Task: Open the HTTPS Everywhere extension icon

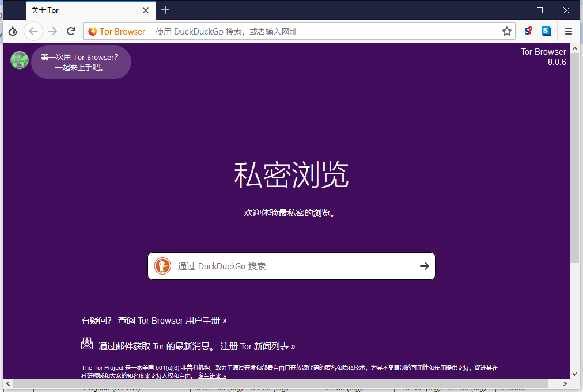Action: click(x=546, y=32)
